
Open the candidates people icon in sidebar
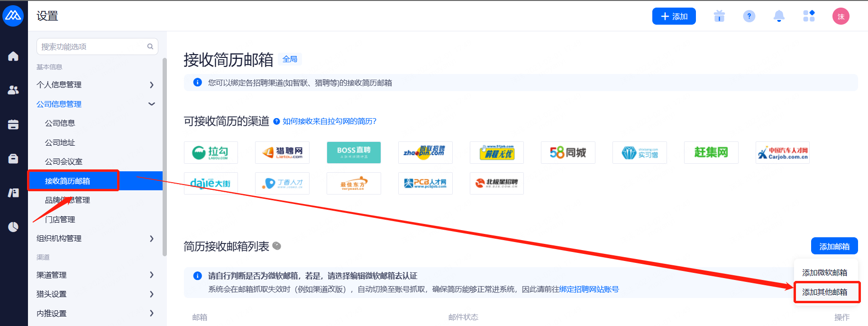point(13,90)
